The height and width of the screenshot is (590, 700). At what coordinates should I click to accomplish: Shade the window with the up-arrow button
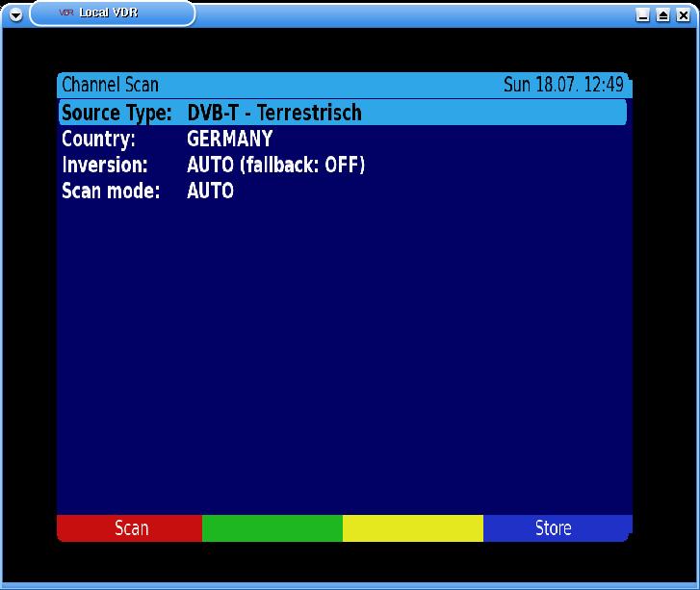662,15
